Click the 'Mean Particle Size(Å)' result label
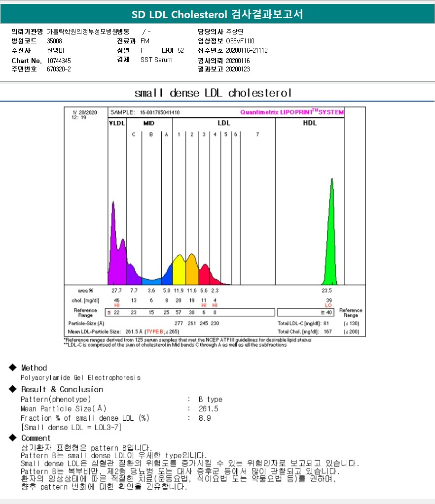Image resolution: width=435 pixels, height=504 pixels. [x=64, y=408]
